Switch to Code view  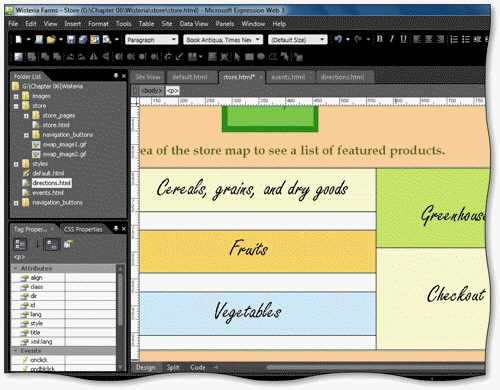click(x=198, y=367)
